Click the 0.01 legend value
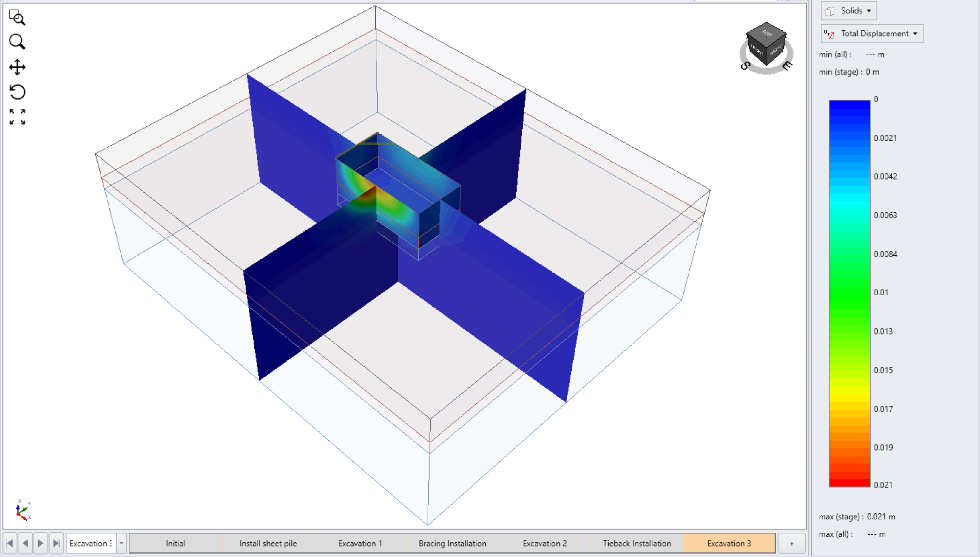The width and height of the screenshot is (980, 557). click(880, 292)
